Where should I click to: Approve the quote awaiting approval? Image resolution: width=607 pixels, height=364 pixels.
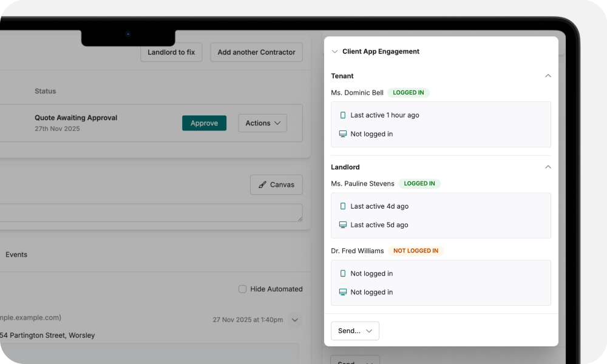click(x=204, y=123)
